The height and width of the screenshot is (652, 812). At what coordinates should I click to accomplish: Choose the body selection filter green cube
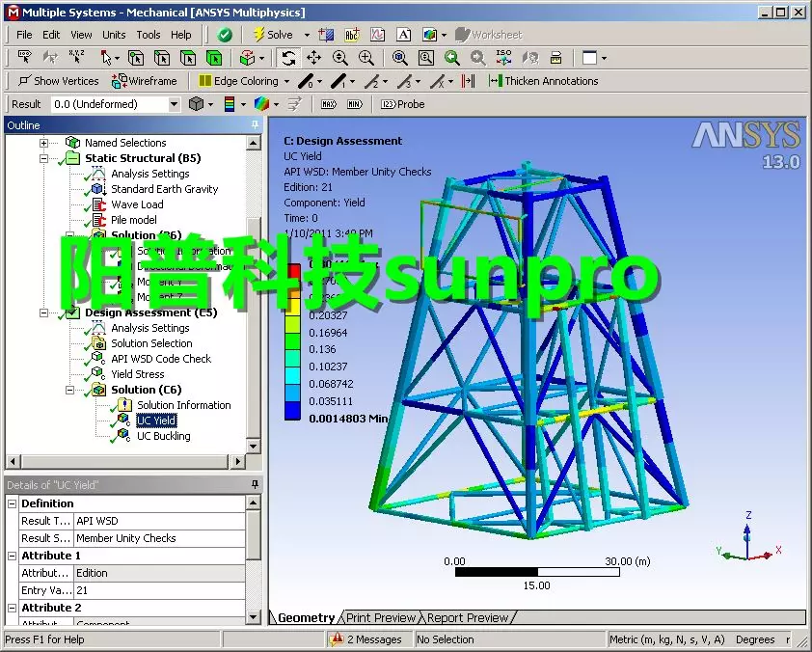pyautogui.click(x=213, y=58)
